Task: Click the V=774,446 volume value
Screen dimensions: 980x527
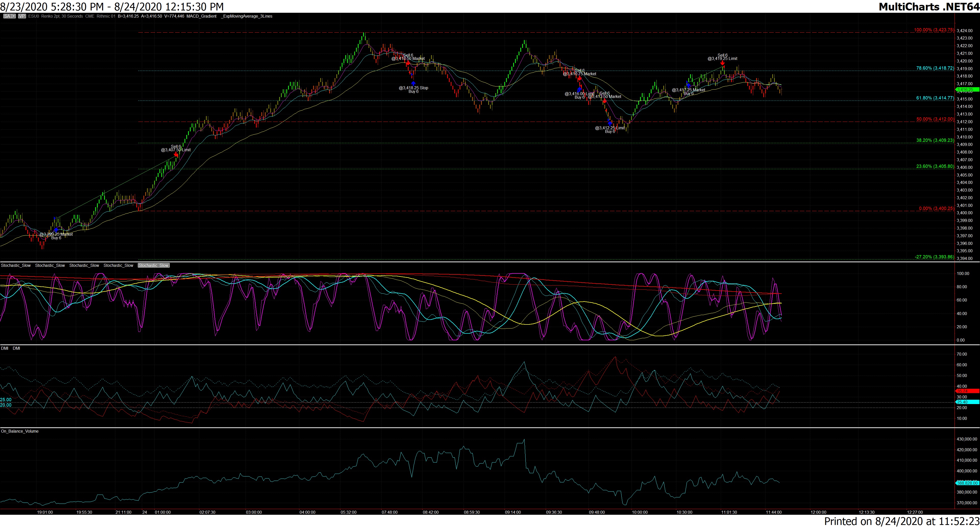Action: 174,16
